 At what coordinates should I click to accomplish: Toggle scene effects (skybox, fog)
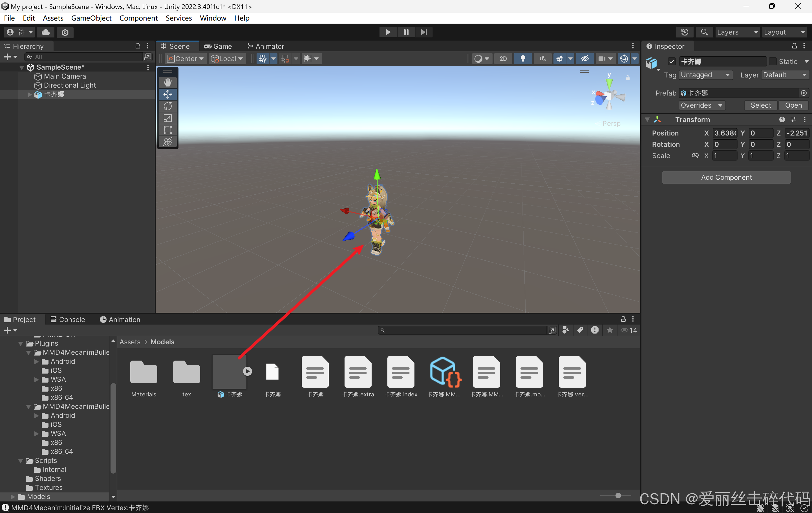point(559,59)
